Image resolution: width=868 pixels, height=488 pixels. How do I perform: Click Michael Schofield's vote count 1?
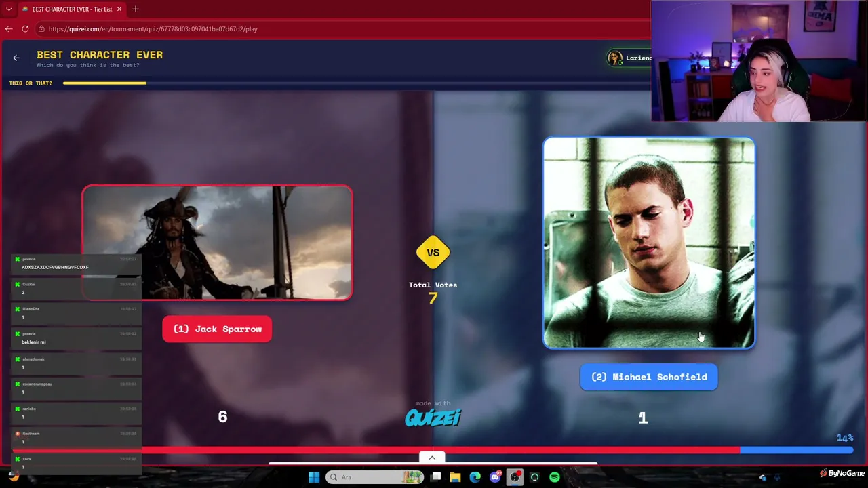[643, 419]
